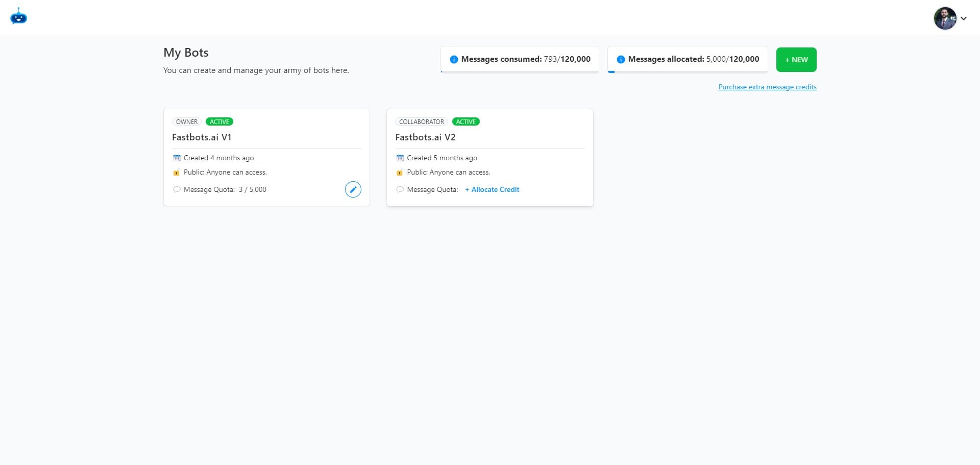The height and width of the screenshot is (465, 980).
Task: Open the Fastbots.ai V1 bot title
Action: click(x=202, y=137)
